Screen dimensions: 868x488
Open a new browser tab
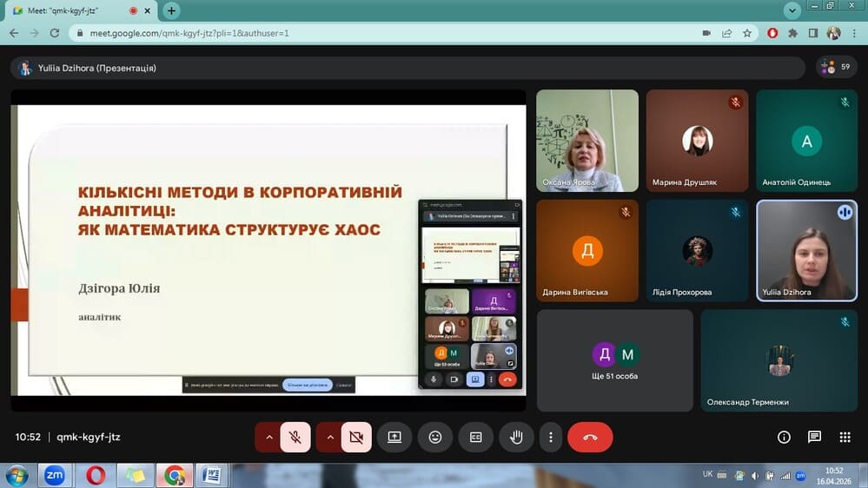click(x=172, y=11)
